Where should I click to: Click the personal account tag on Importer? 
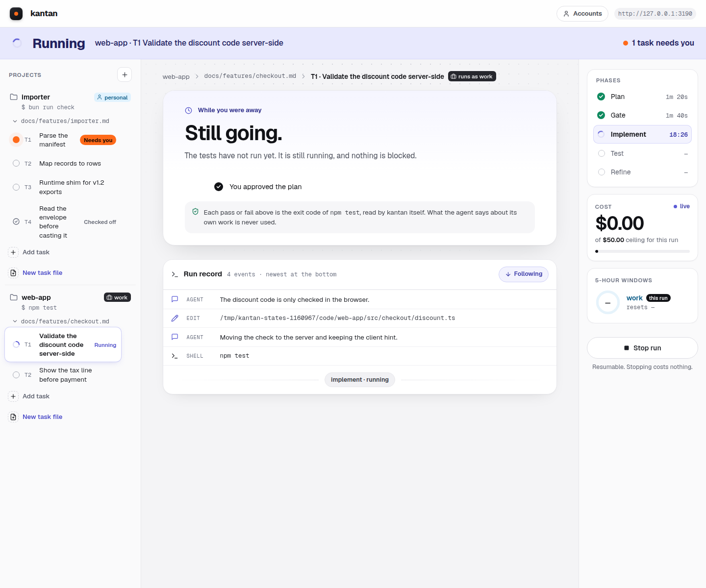(x=112, y=98)
